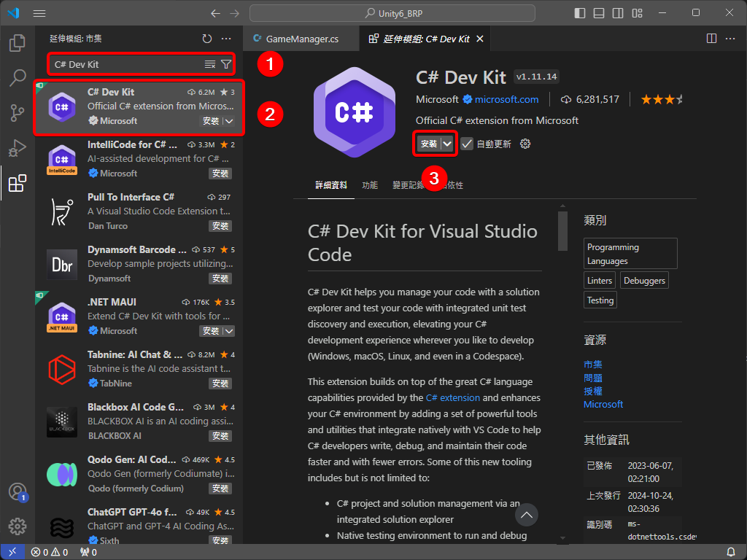Open the Explorer view in activity bar
Screen dimensions: 747x560
(x=18, y=43)
